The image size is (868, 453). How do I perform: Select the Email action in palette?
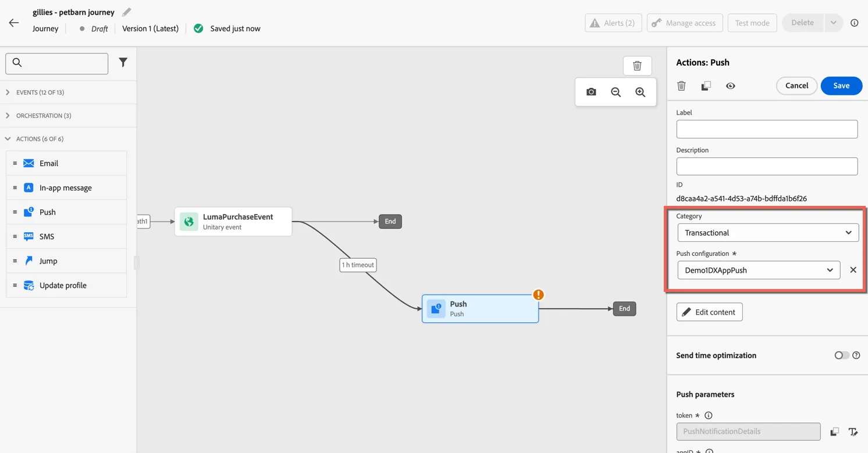tap(66, 163)
